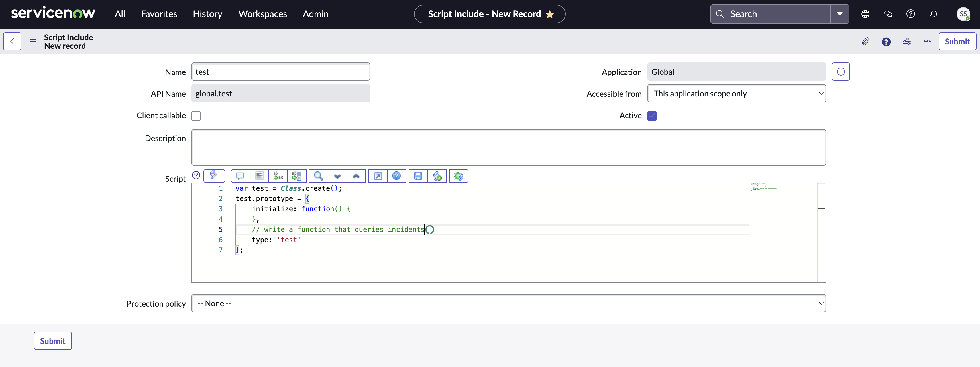Toggle favorite star for Script Include

pos(549,14)
